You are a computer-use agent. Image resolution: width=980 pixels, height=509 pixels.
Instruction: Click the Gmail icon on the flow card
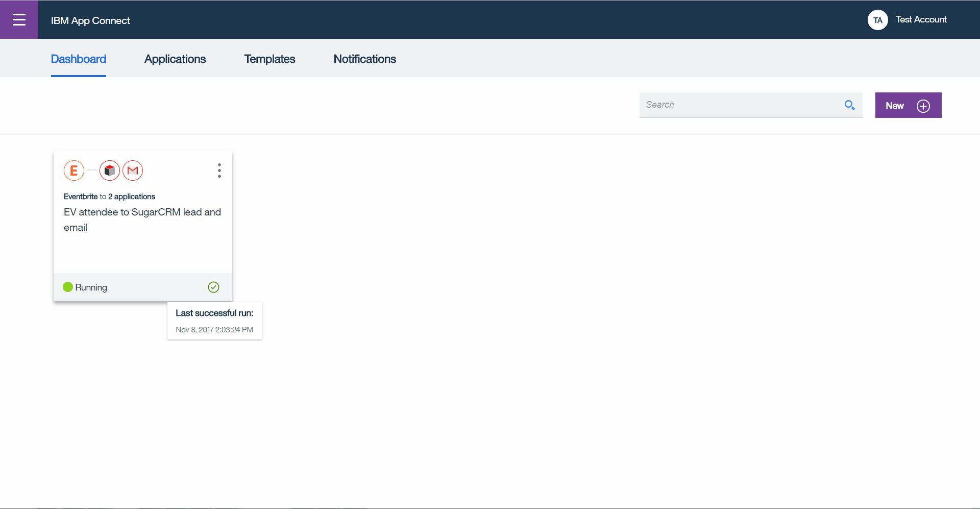click(x=133, y=171)
